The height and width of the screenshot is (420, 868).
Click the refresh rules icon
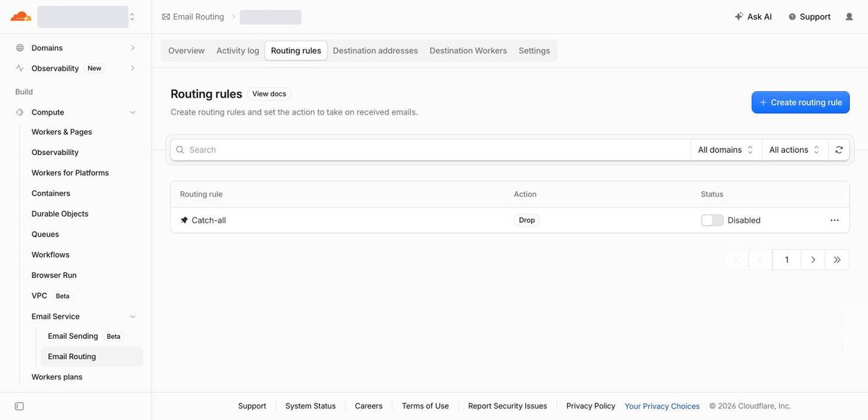[839, 150]
